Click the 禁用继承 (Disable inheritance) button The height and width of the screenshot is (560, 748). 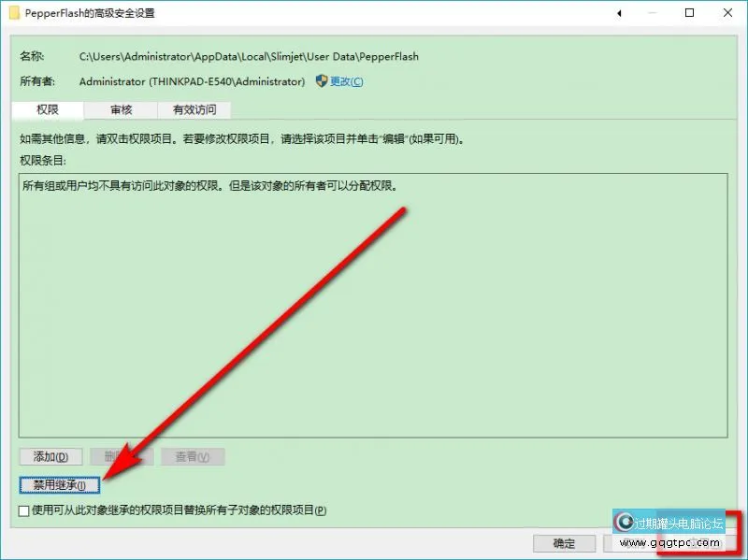[59, 484]
